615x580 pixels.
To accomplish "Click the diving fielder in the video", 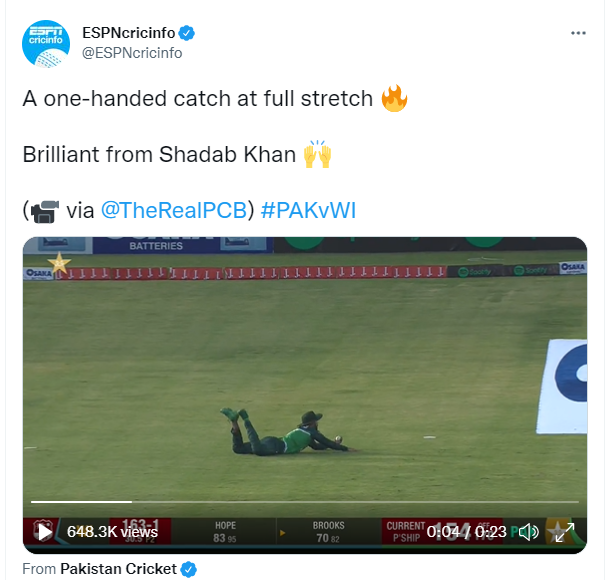I will (x=286, y=434).
